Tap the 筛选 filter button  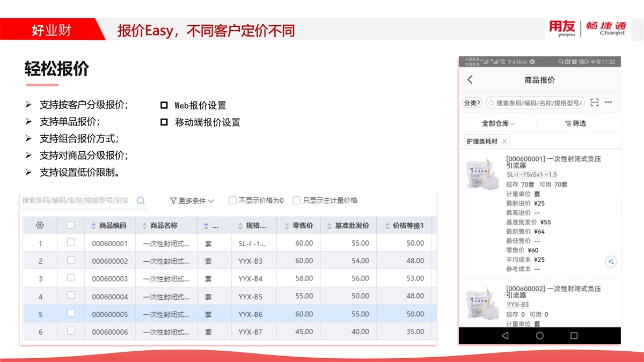click(x=575, y=123)
